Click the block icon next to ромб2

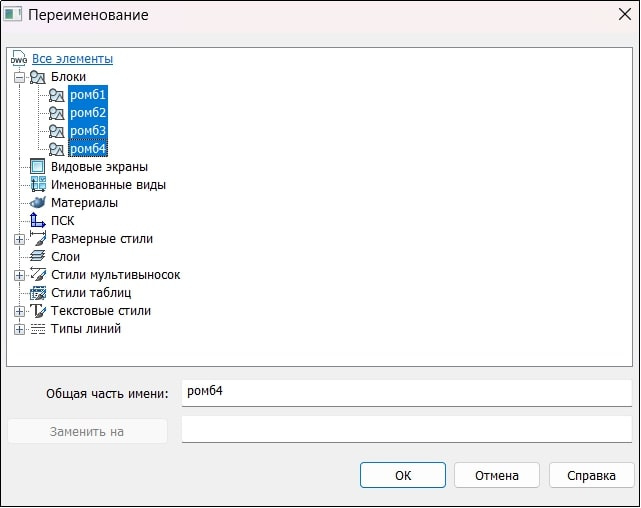tap(56, 113)
